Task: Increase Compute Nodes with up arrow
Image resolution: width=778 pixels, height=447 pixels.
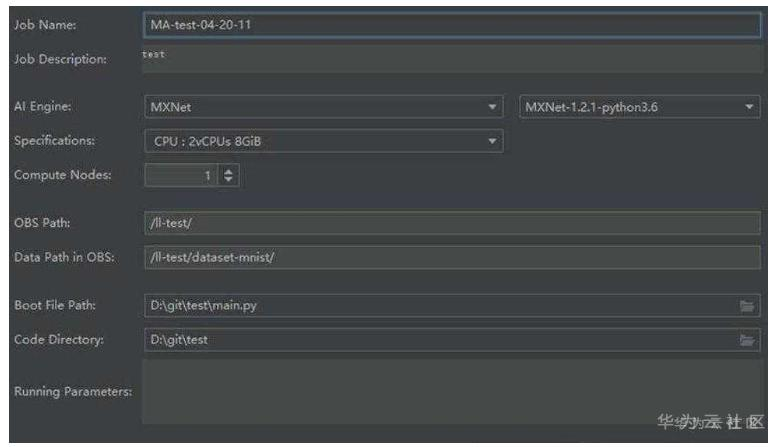Action: pos(228,171)
